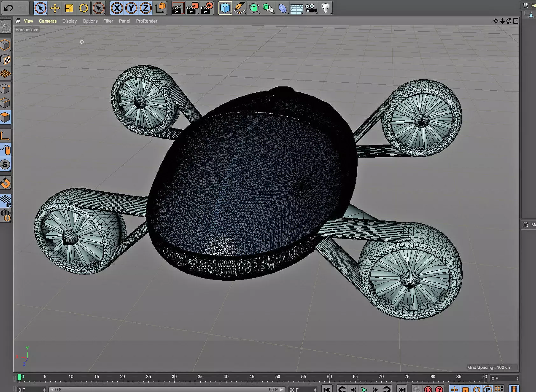The image size is (536, 392).
Task: Add a Light object bulb icon
Action: 325,8
